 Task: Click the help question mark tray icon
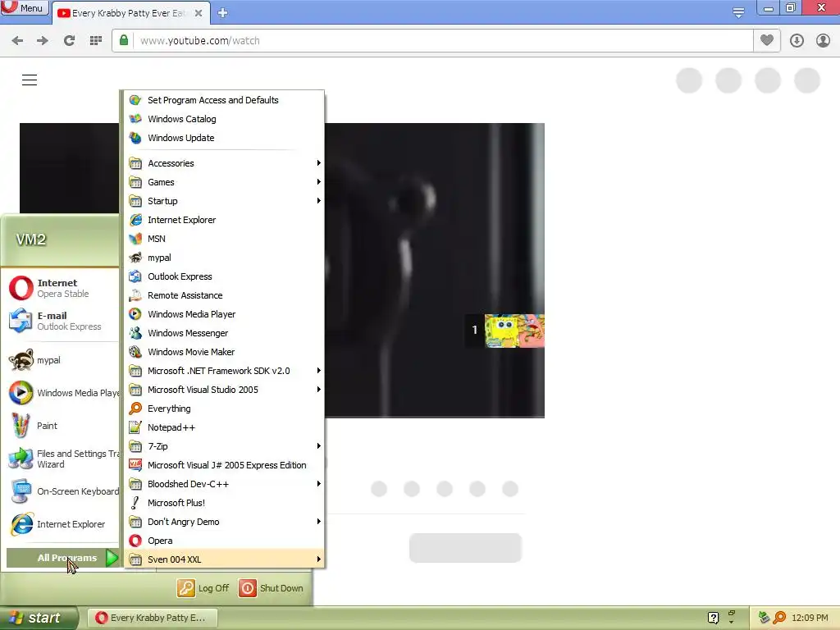point(713,618)
